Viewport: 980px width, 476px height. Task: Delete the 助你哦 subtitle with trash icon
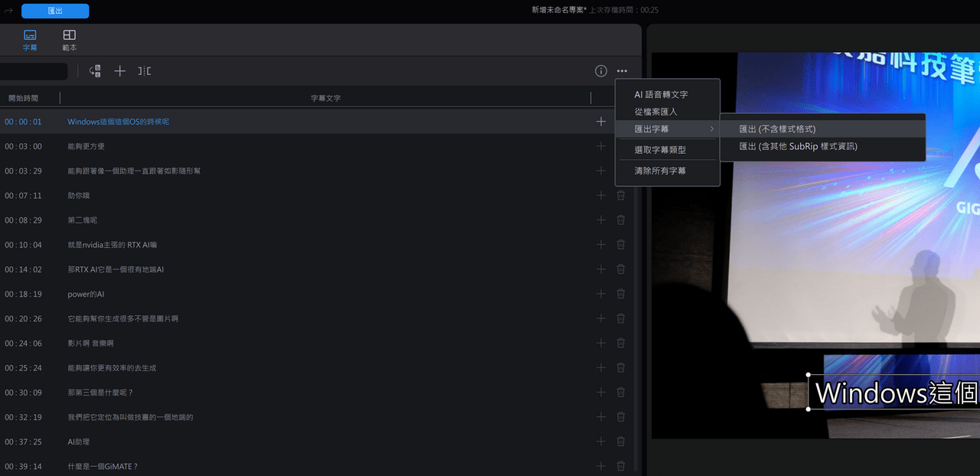pyautogui.click(x=621, y=195)
